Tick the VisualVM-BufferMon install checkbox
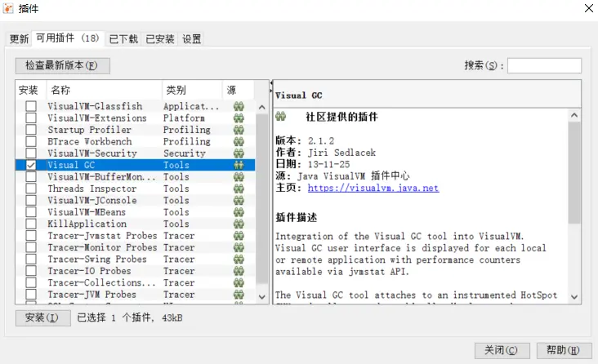Screen dimensions: 598x364 click(31, 177)
